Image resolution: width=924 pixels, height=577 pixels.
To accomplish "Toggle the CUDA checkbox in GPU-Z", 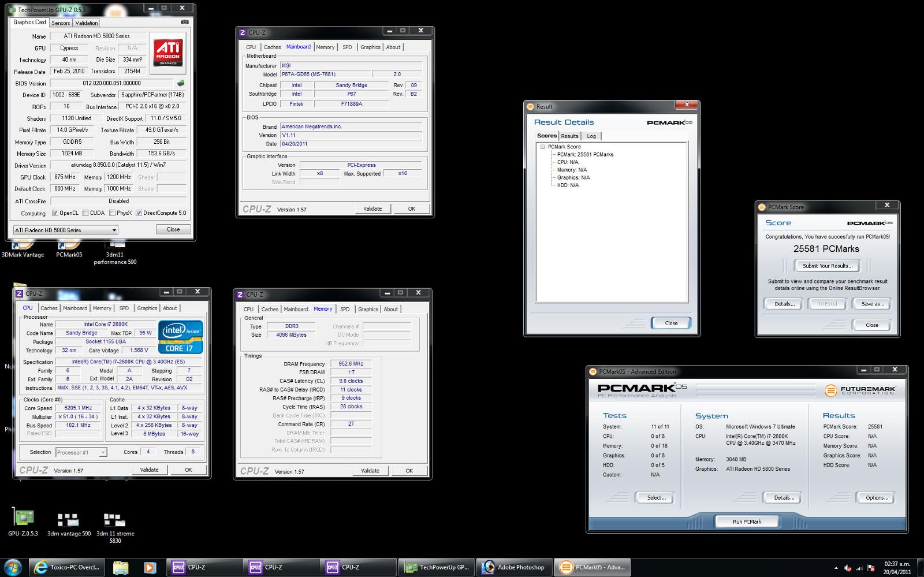I will (85, 213).
